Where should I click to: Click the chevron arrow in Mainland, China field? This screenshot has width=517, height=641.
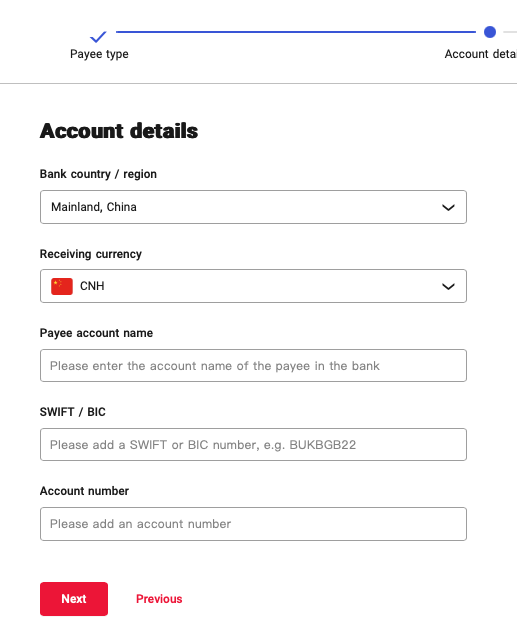click(x=448, y=208)
